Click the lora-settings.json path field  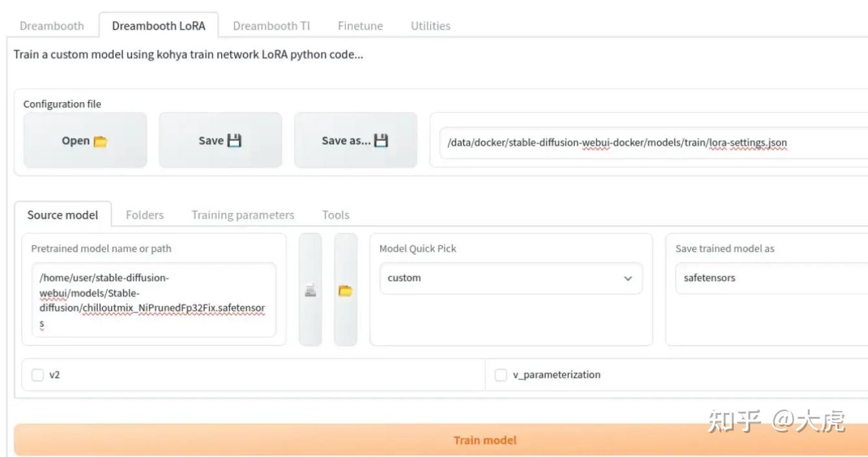click(x=615, y=142)
